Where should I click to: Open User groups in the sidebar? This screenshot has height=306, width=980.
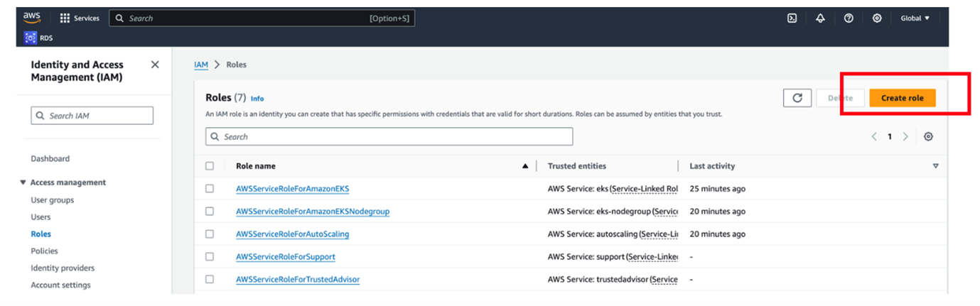coord(52,200)
